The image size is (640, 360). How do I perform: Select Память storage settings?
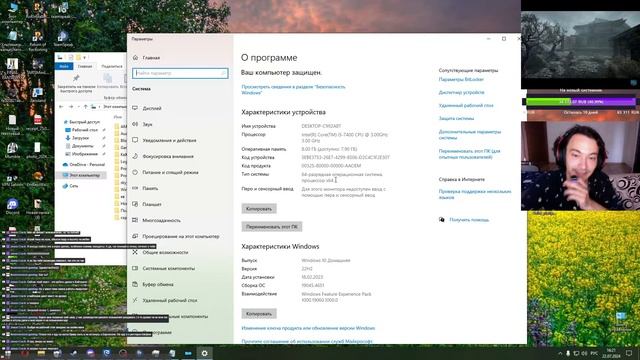pyautogui.click(x=146, y=189)
